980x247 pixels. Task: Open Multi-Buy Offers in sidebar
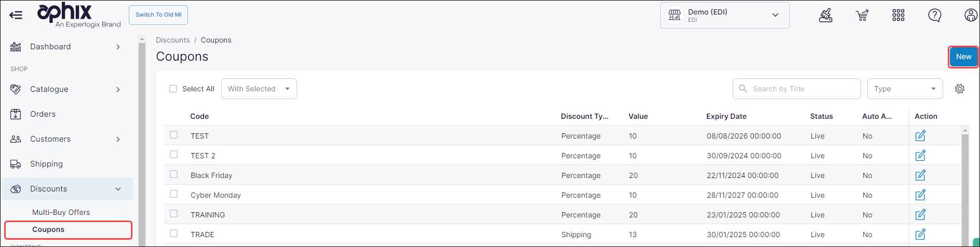(61, 212)
